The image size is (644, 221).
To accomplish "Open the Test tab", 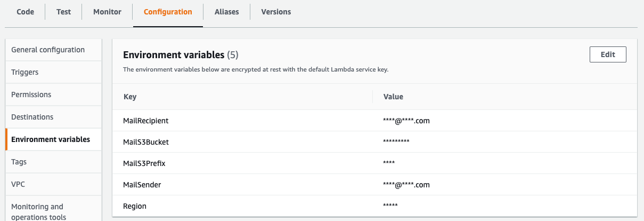I will pos(64,12).
